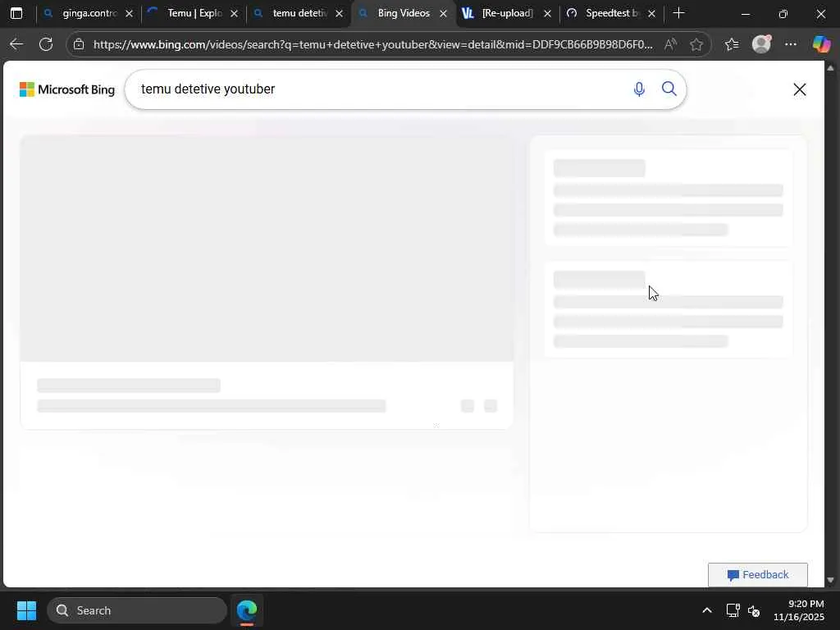Viewport: 840px width, 630px height.
Task: Open Microsoft Edge from the taskbar
Action: (247, 610)
